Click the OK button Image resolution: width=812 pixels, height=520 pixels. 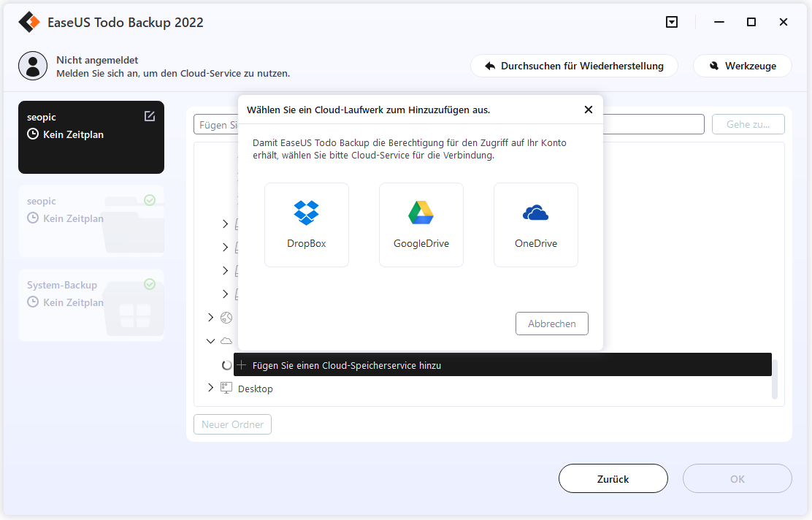coord(738,478)
